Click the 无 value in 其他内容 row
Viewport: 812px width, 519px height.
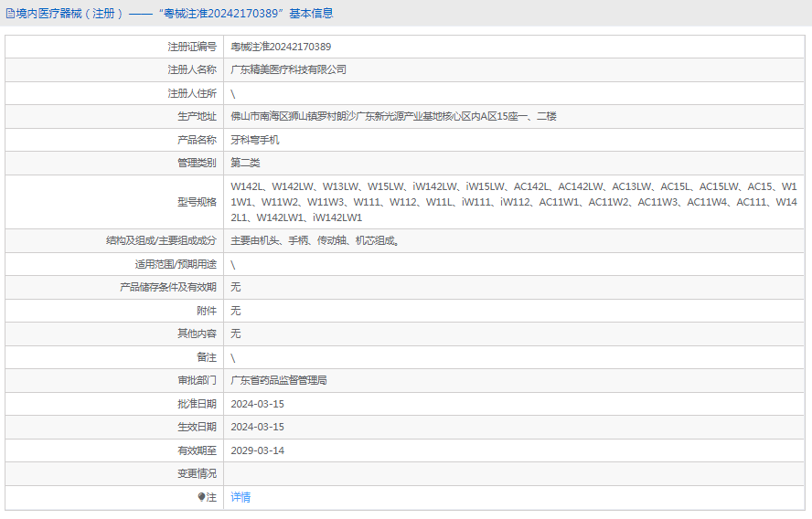tap(236, 334)
